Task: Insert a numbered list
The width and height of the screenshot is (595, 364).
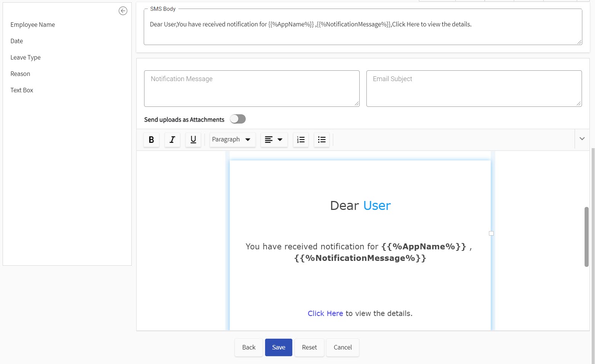Action: point(300,140)
